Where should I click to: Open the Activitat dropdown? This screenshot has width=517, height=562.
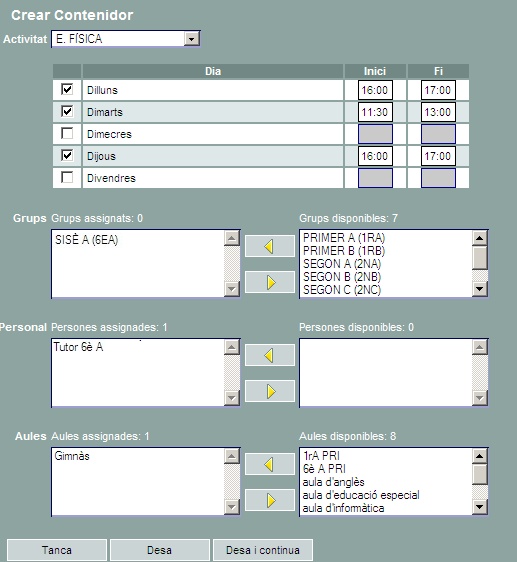click(192, 39)
